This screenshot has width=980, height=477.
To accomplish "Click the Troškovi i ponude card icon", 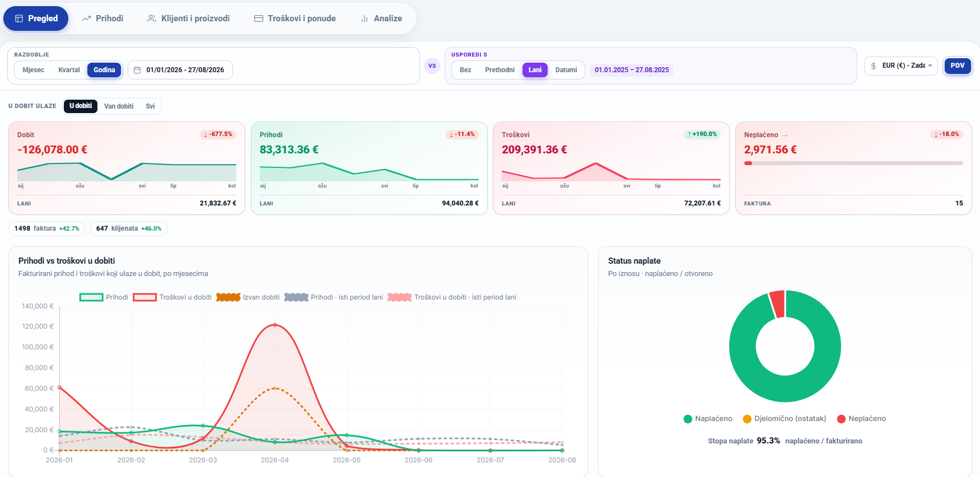I will point(259,18).
